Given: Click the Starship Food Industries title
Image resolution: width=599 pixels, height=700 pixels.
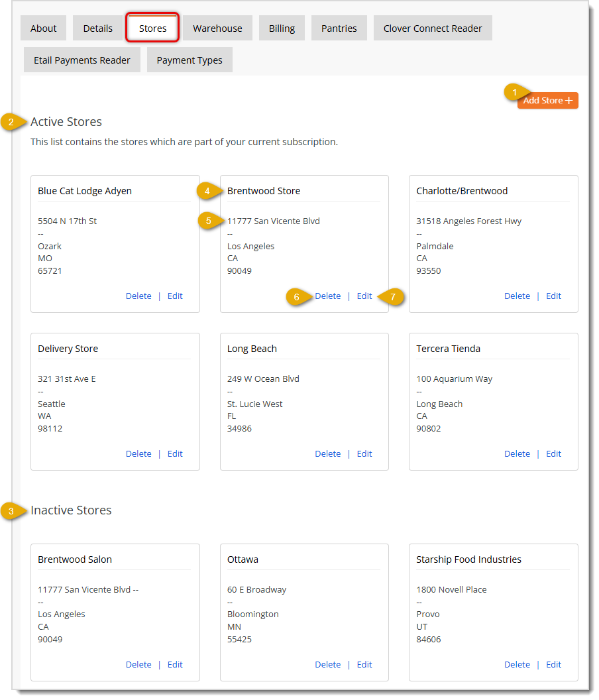Looking at the screenshot, I should click(468, 559).
